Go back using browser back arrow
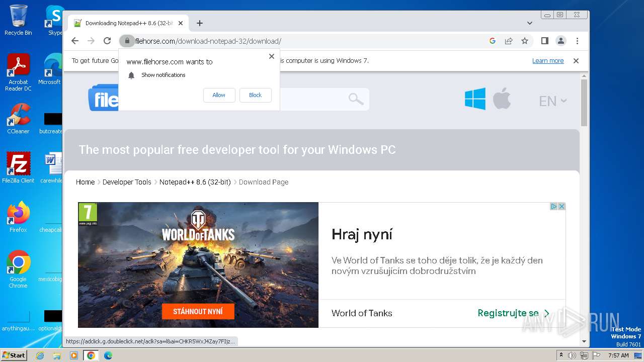 pos(75,41)
